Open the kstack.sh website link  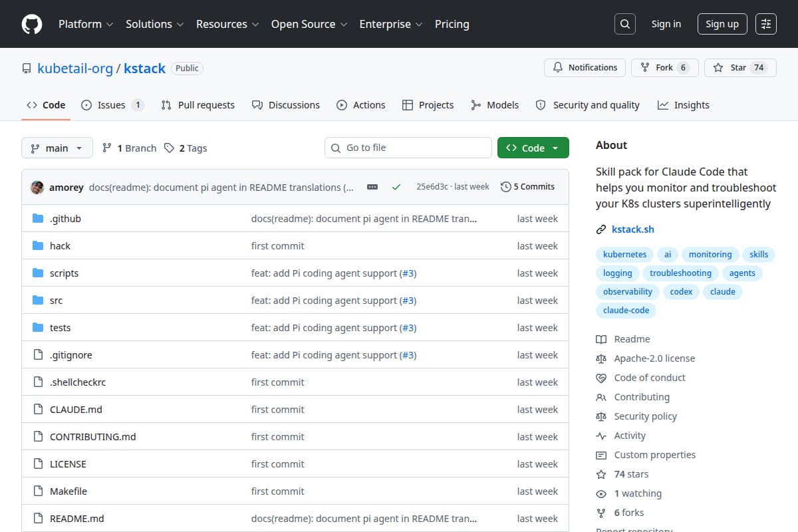pos(633,229)
